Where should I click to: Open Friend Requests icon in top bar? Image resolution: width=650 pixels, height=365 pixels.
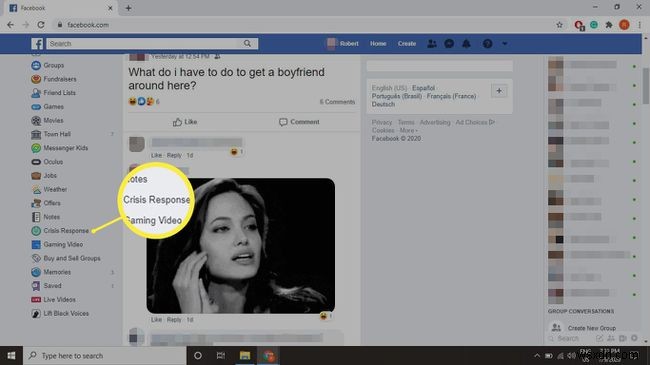point(432,44)
